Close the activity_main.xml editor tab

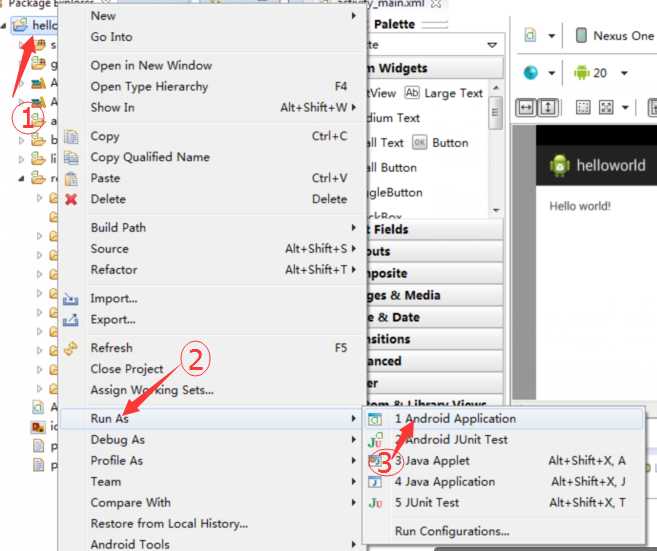click(x=436, y=4)
